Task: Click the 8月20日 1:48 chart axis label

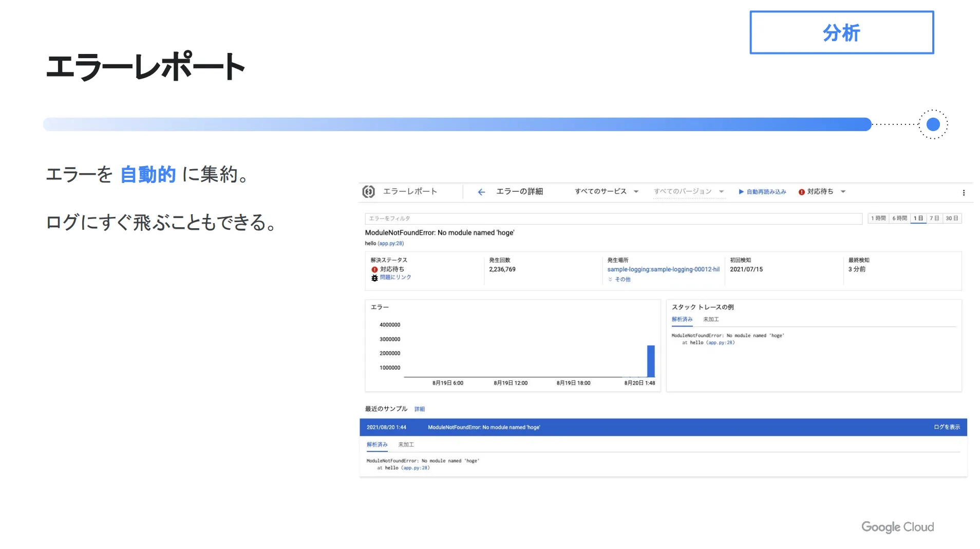Action: coord(639,383)
